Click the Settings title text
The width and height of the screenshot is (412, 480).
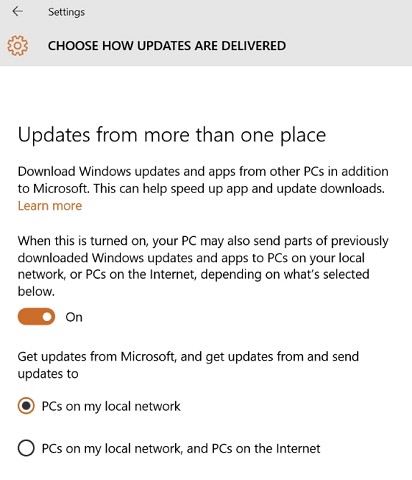pos(66,12)
